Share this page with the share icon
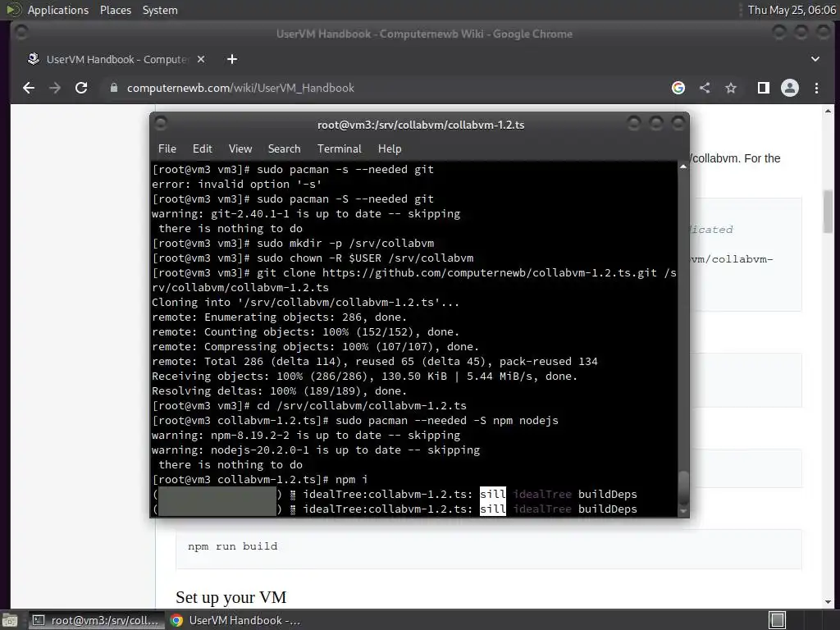 pos(705,88)
